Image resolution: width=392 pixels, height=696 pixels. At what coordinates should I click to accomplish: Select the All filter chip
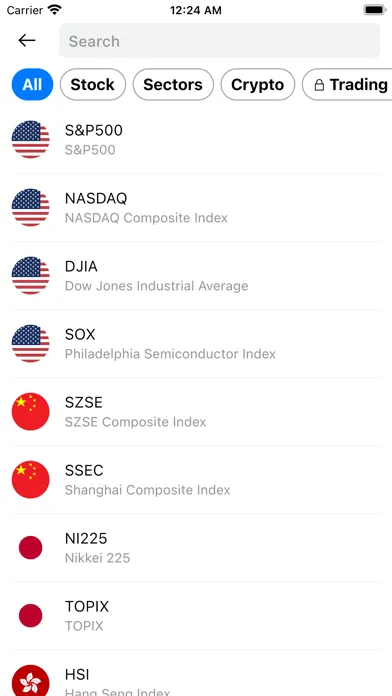click(x=32, y=84)
